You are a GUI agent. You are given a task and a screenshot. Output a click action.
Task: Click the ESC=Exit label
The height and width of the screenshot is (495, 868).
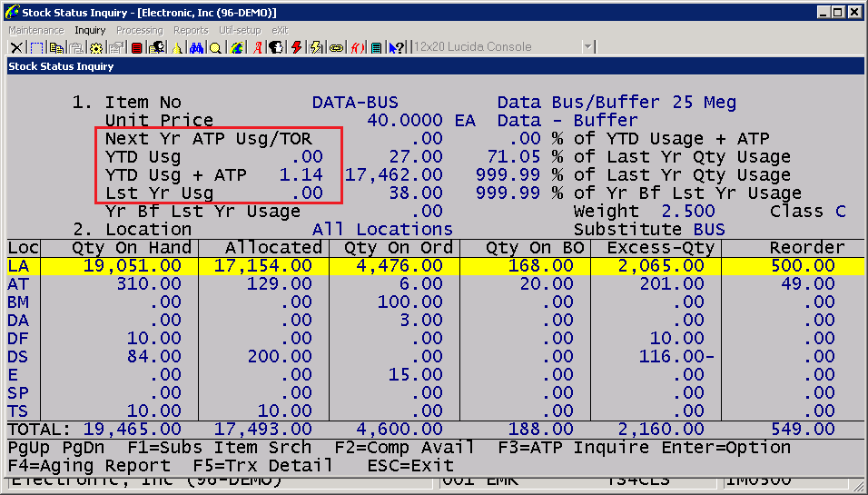point(410,466)
